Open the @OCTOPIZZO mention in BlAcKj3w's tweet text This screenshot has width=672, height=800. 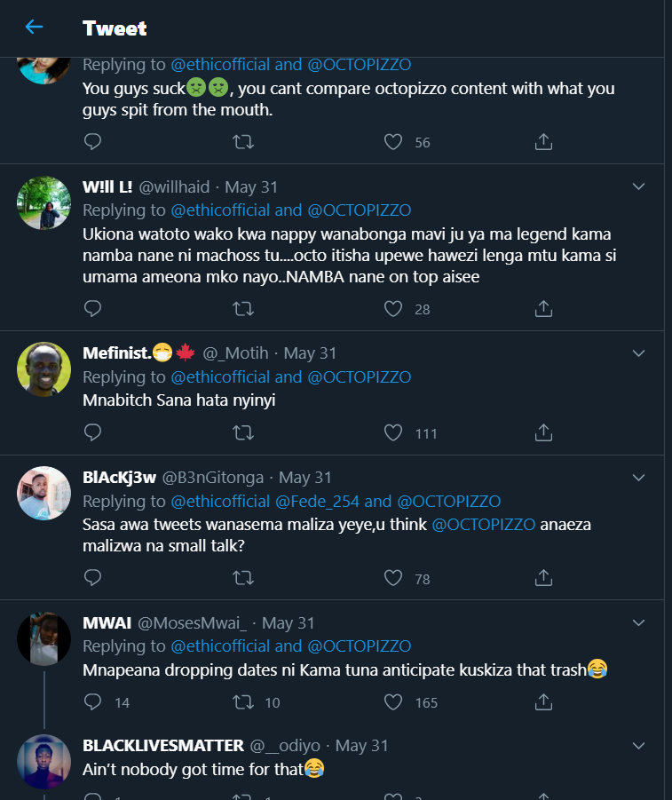(483, 524)
